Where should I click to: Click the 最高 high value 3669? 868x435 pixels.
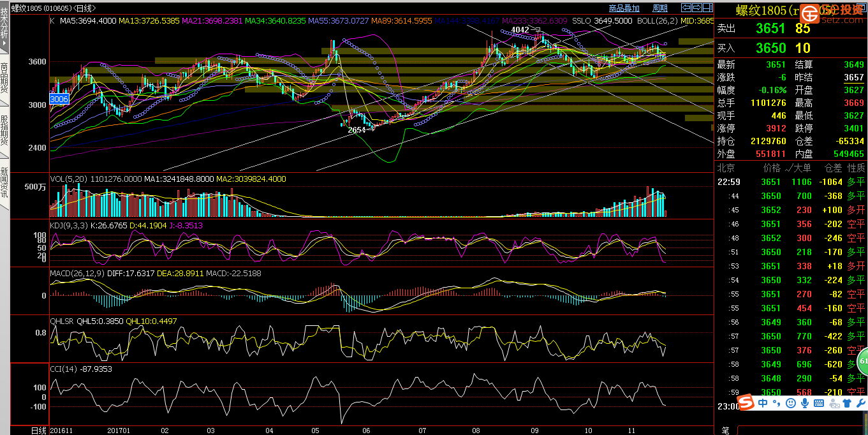(854, 103)
